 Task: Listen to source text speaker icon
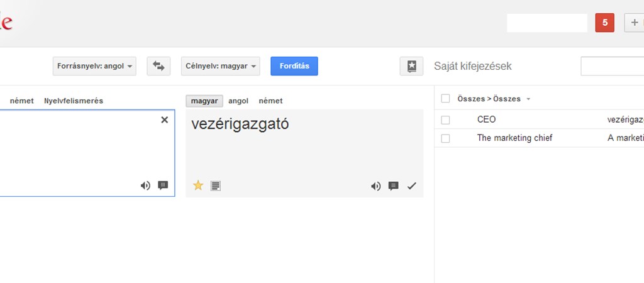tap(145, 186)
